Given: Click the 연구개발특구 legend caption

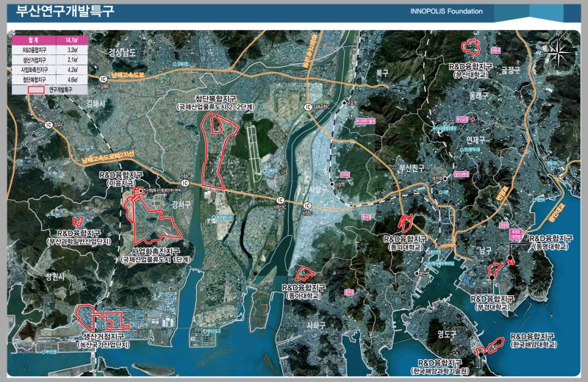Looking at the screenshot, I should click(60, 90).
